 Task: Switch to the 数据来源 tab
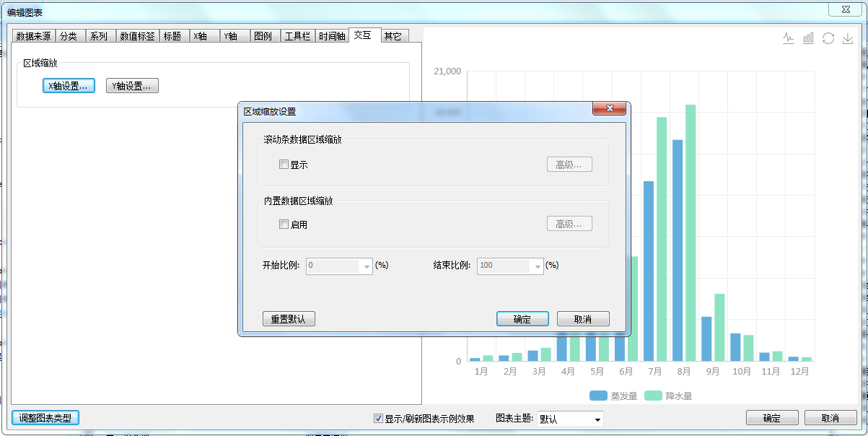pos(33,36)
